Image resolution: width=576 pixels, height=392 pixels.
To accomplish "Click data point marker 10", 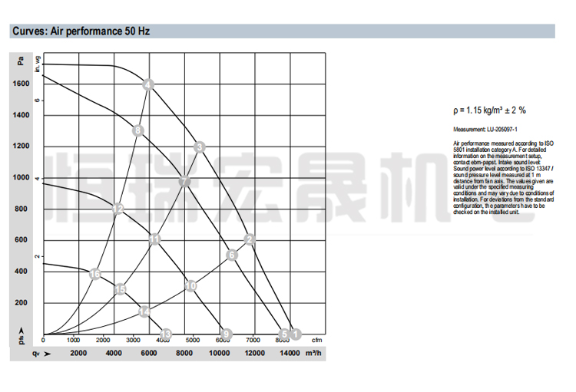I will click(191, 285).
